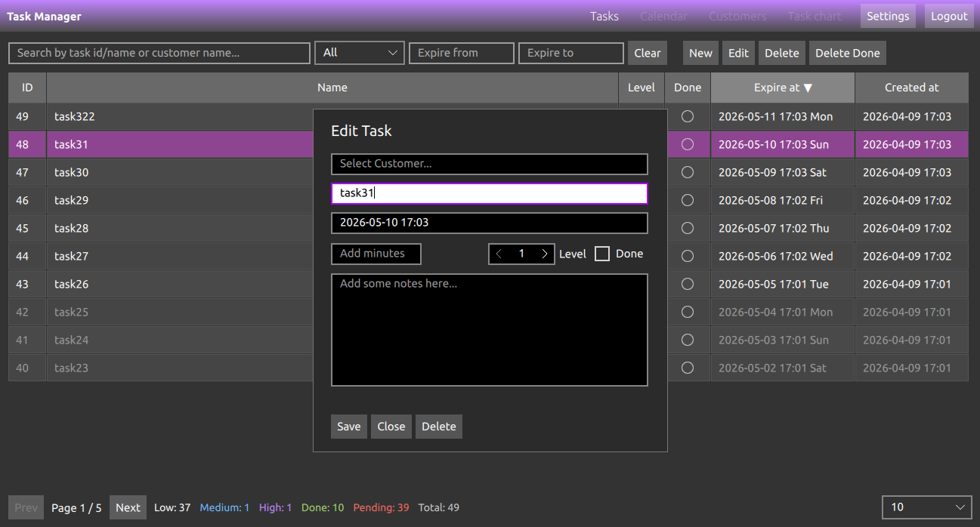Focus the Add minutes field

376,254
